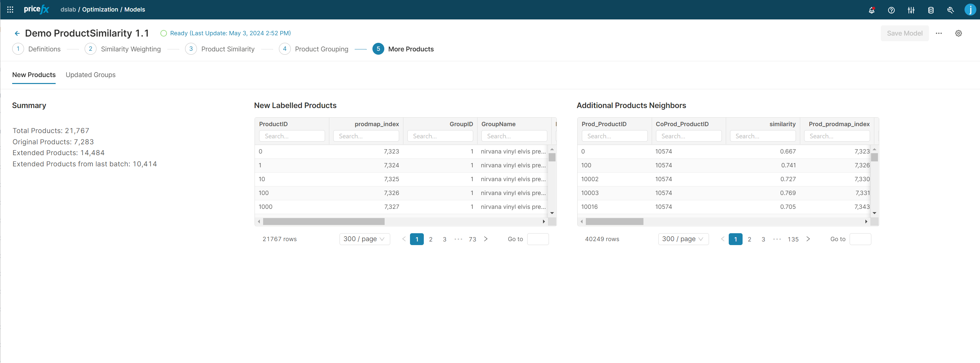Click next page arrow for neighbors table
Screen dimensions: 980x363
[808, 239]
